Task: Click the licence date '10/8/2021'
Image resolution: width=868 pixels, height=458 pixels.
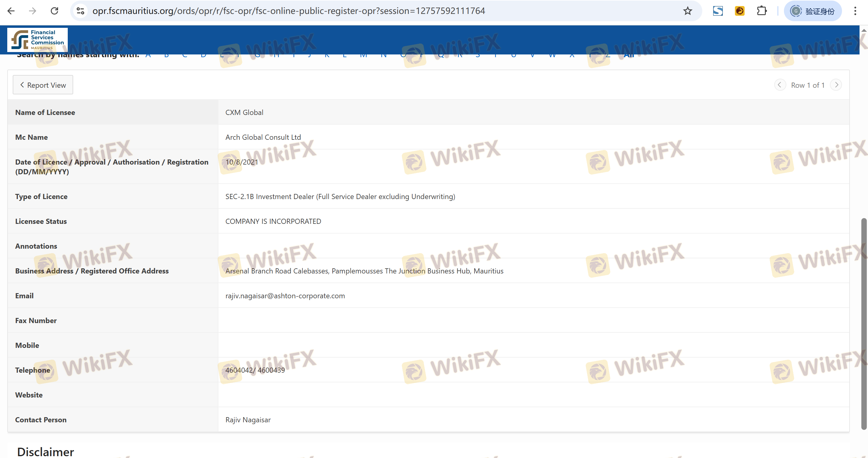Action: tap(242, 162)
